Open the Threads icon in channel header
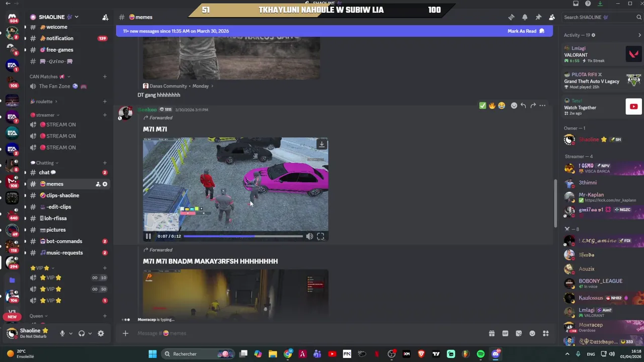Viewport: 644px width, 362px height. coord(511,17)
